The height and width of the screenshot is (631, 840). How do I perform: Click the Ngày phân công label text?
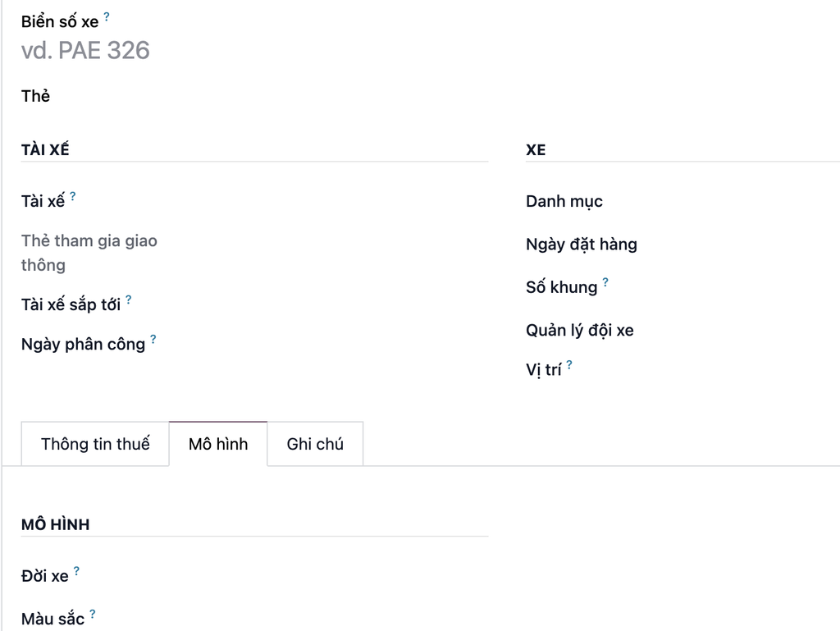pyautogui.click(x=83, y=345)
